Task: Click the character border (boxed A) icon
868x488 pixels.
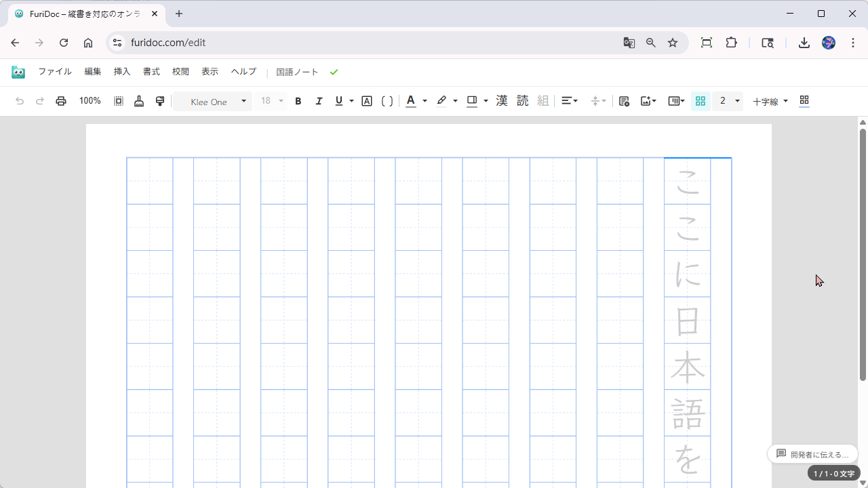Action: tap(367, 101)
